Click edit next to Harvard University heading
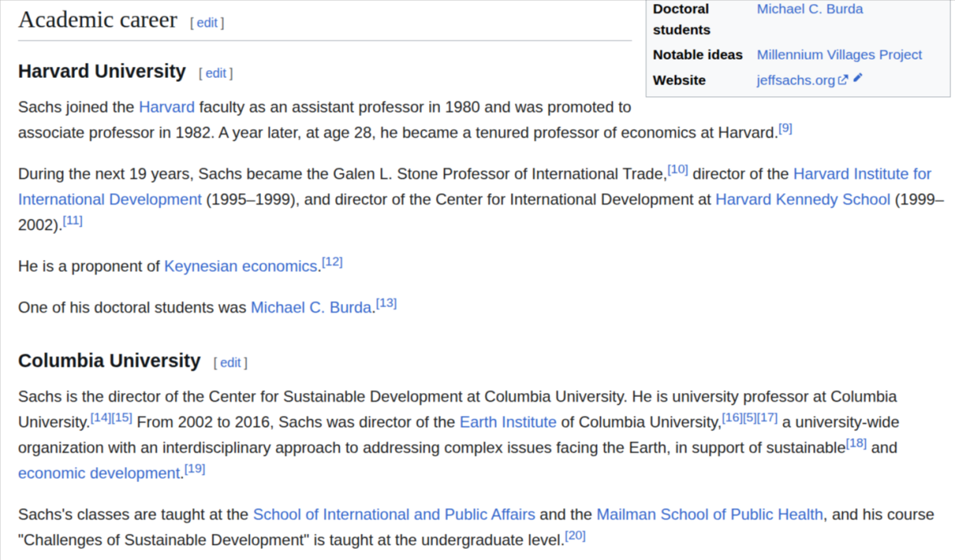 click(216, 73)
